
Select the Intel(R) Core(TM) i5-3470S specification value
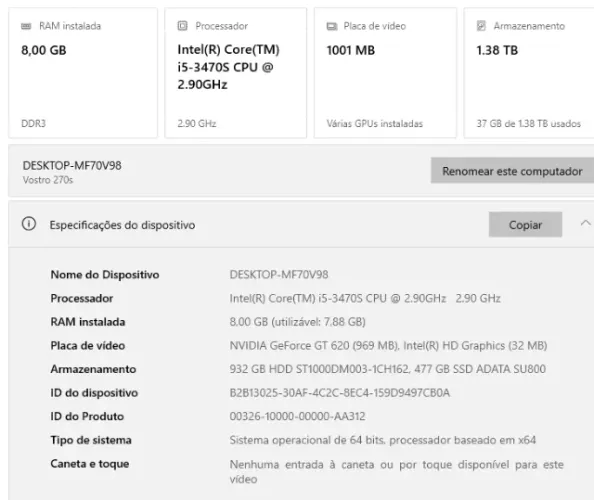click(x=365, y=298)
